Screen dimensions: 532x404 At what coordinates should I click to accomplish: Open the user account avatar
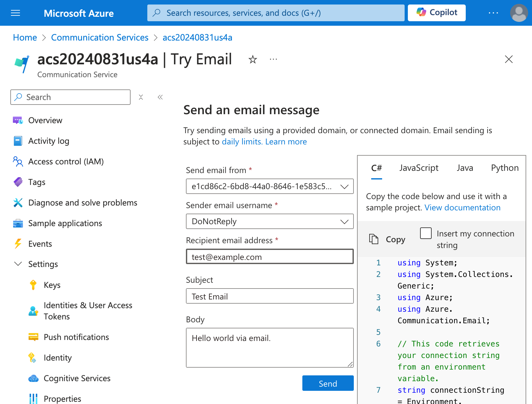(519, 13)
